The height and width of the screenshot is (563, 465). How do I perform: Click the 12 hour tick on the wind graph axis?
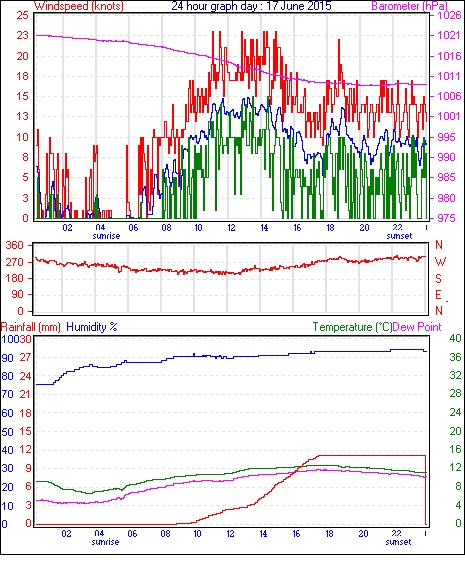point(231,228)
